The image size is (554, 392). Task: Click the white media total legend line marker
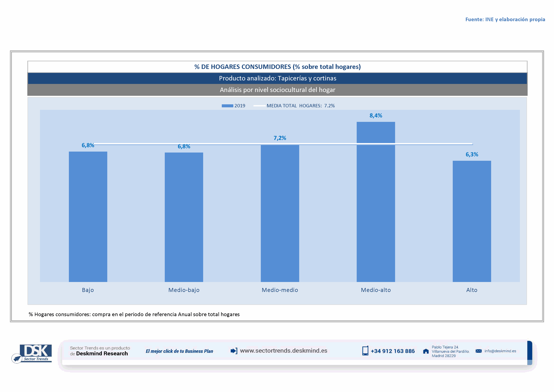259,106
